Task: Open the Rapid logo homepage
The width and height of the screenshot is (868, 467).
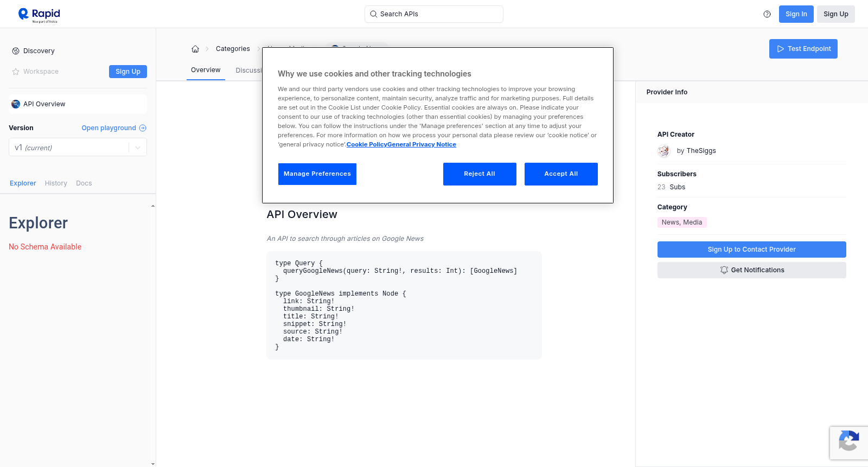Action: pyautogui.click(x=39, y=15)
